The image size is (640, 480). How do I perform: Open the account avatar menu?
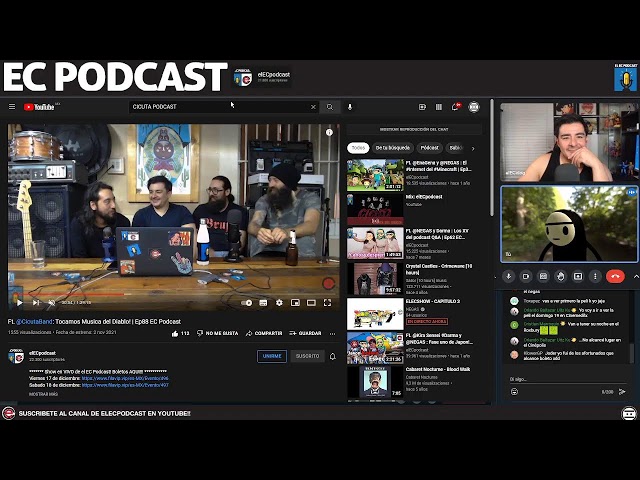click(x=474, y=107)
